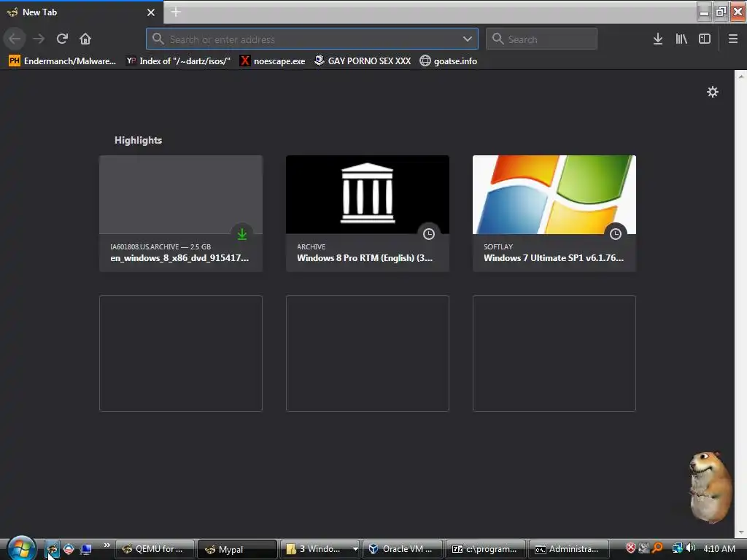747x560 pixels.
Task: Click history clock icon on Softlay card
Action: pyautogui.click(x=616, y=234)
